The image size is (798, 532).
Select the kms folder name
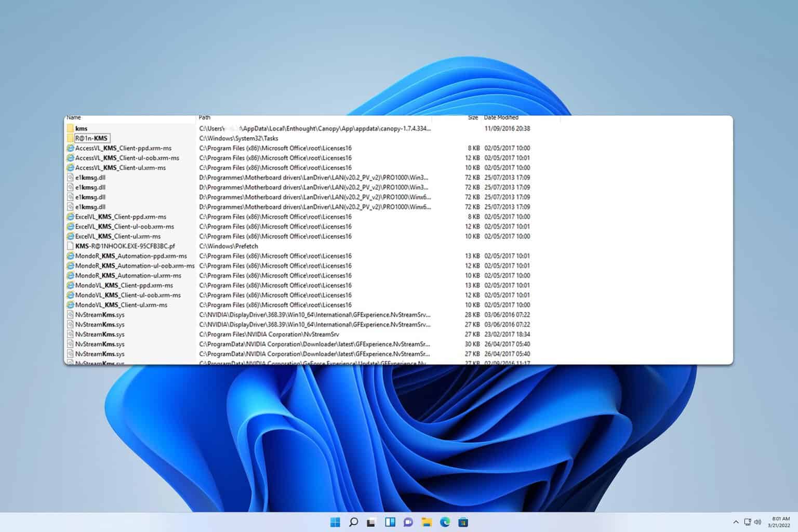(x=82, y=128)
